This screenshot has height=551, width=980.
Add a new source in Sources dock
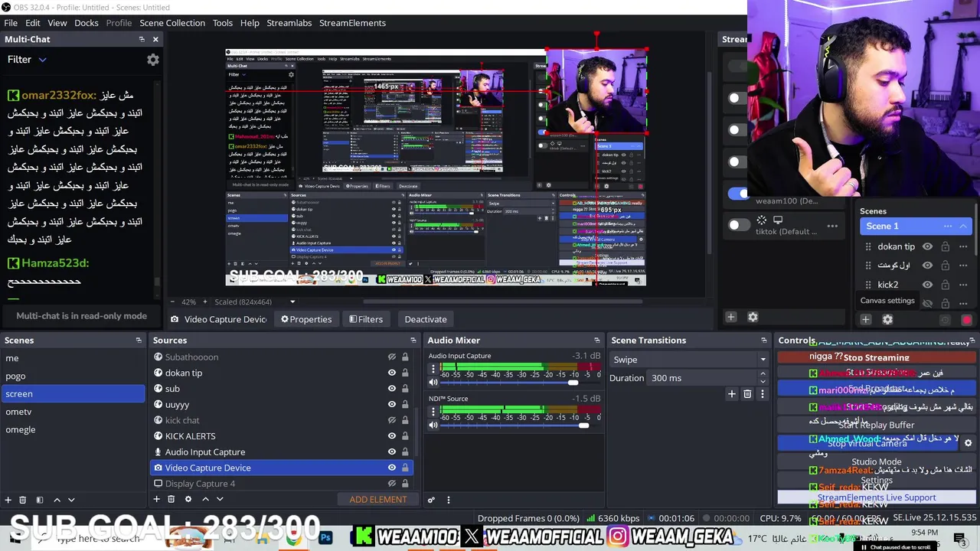pyautogui.click(x=156, y=499)
